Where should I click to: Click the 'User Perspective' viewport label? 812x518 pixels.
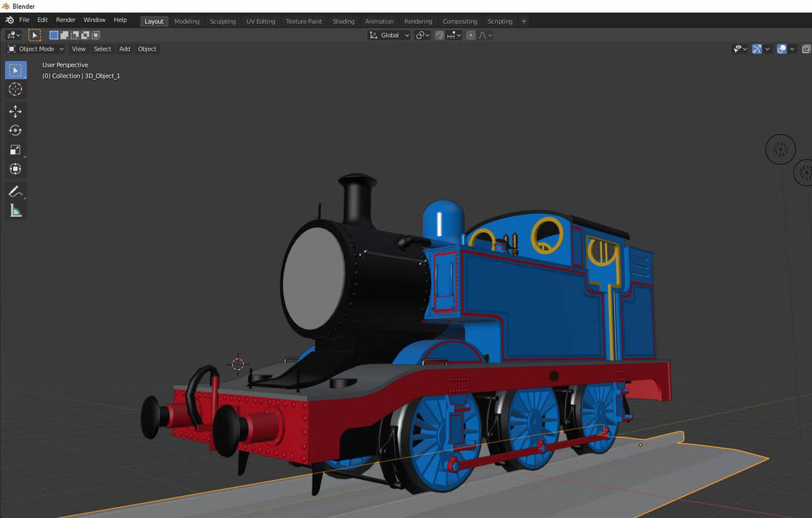tap(65, 65)
